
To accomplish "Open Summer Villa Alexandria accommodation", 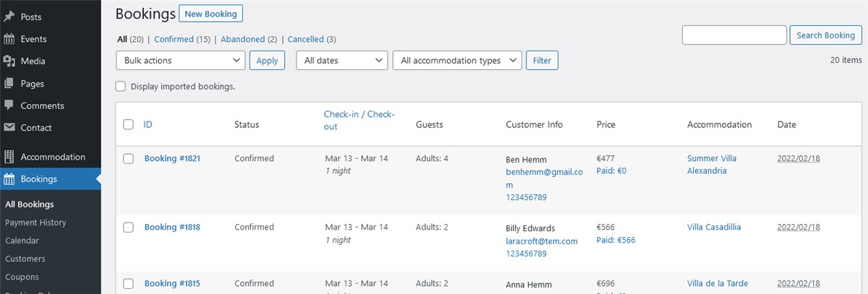I will click(x=712, y=165).
